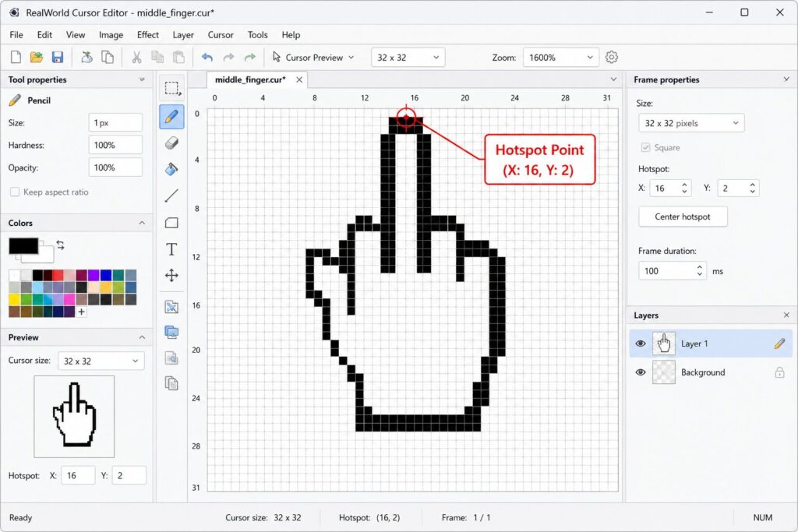
Task: Add a custom color with plus button
Action: pyautogui.click(x=81, y=312)
